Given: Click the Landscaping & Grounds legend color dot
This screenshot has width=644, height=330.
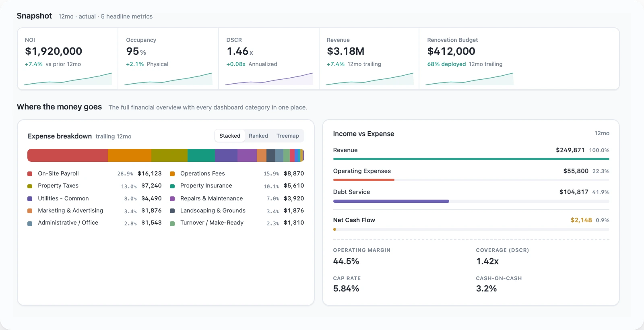Looking at the screenshot, I should coord(172,211).
